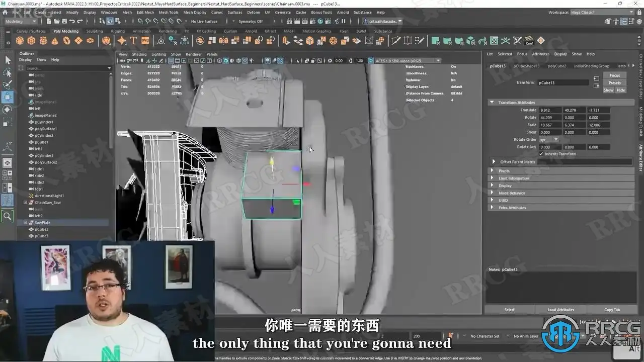This screenshot has width=644, height=362.
Task: Open the viewport Shading menu
Action: pyautogui.click(x=139, y=54)
